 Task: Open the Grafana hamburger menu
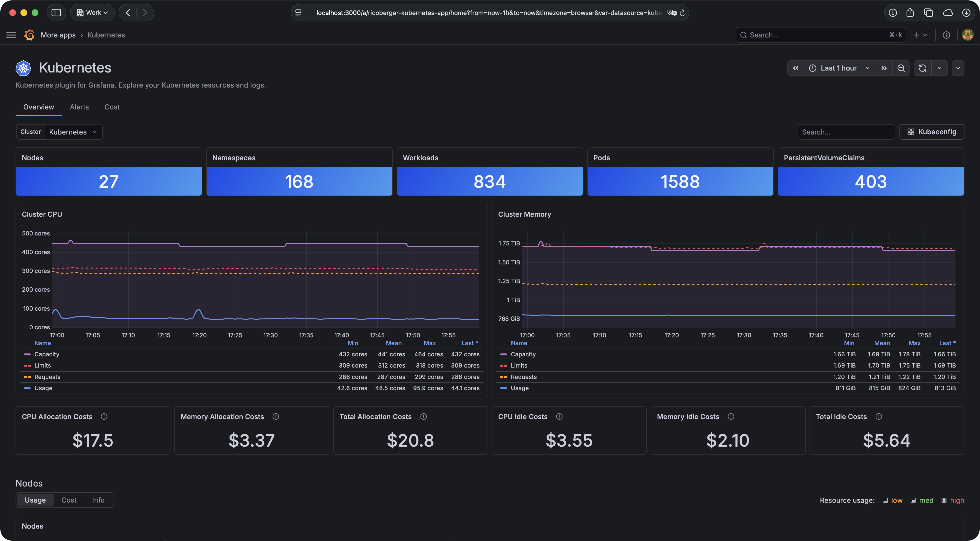11,35
